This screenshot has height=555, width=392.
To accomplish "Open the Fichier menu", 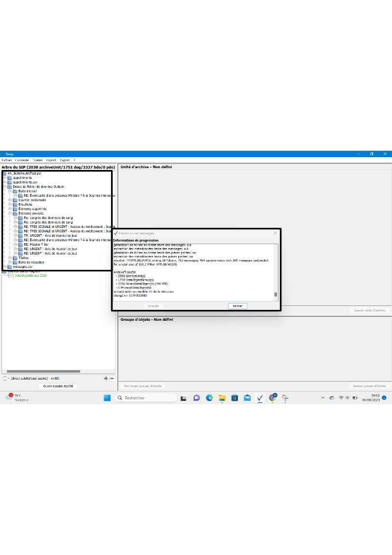I will (x=6, y=160).
